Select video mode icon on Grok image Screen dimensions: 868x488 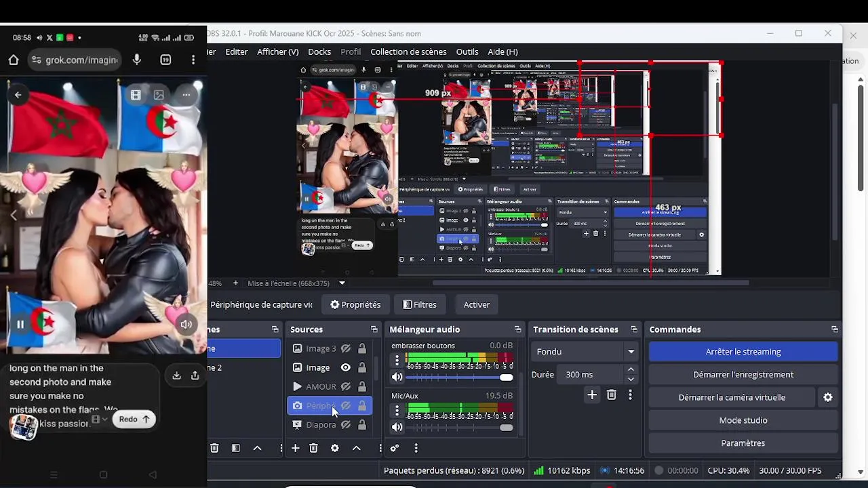coord(136,95)
